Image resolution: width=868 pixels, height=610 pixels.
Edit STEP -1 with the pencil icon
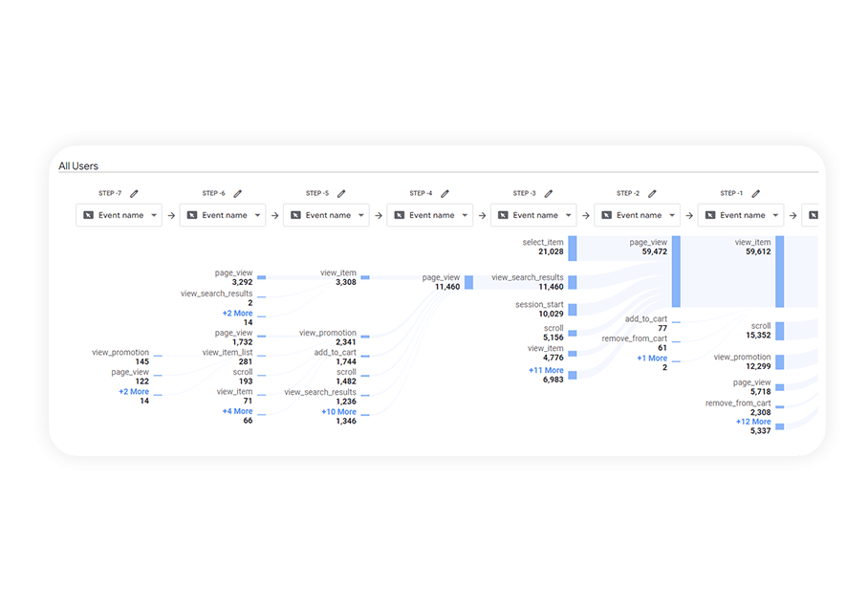point(755,194)
